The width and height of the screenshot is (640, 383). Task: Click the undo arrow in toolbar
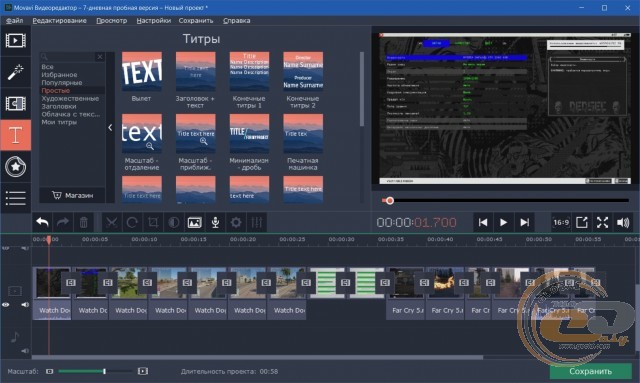(x=42, y=223)
